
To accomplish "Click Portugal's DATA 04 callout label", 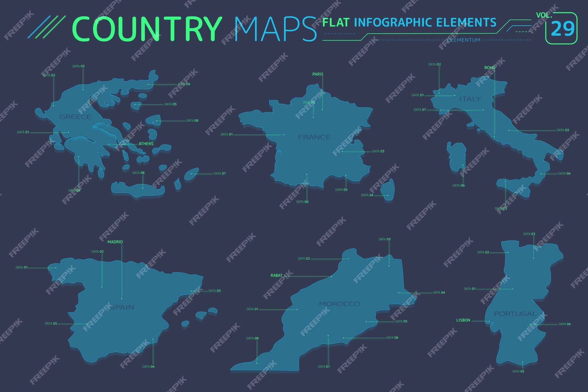I will [x=565, y=324].
